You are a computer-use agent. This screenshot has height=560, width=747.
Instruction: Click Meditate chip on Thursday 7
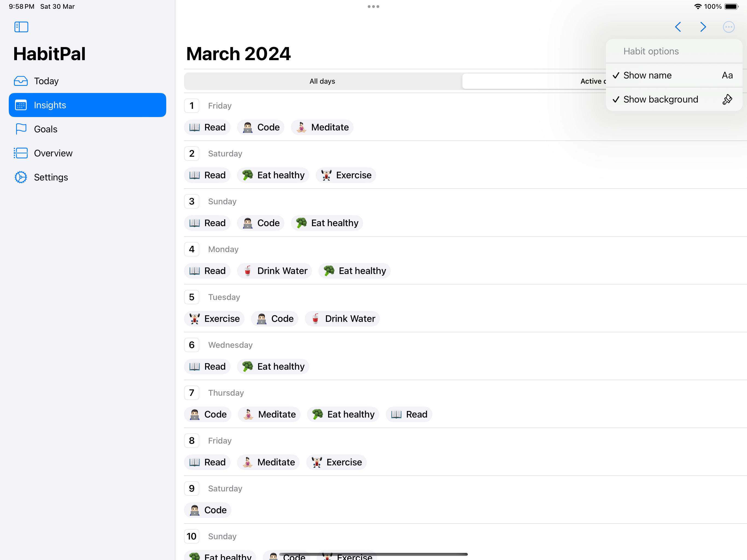270,415
